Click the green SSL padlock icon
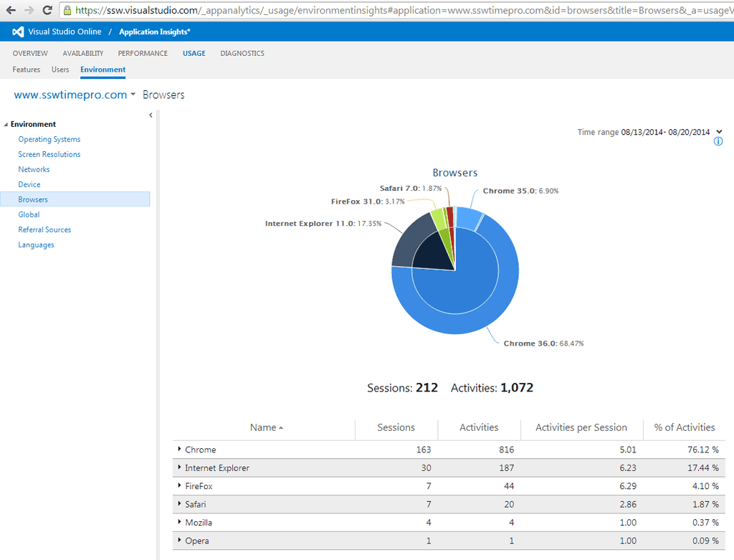This screenshot has width=734, height=560. 67,11
